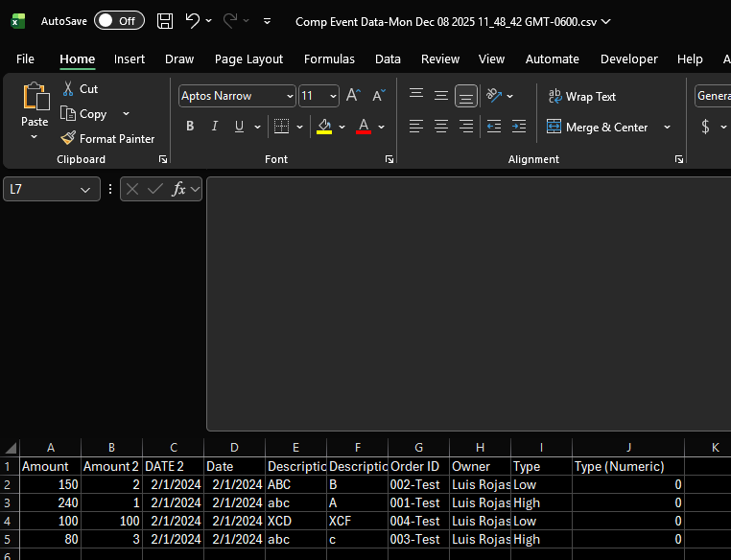Expand the Name Box dropdown arrow
Viewport: 731px width, 560px height.
(84, 190)
